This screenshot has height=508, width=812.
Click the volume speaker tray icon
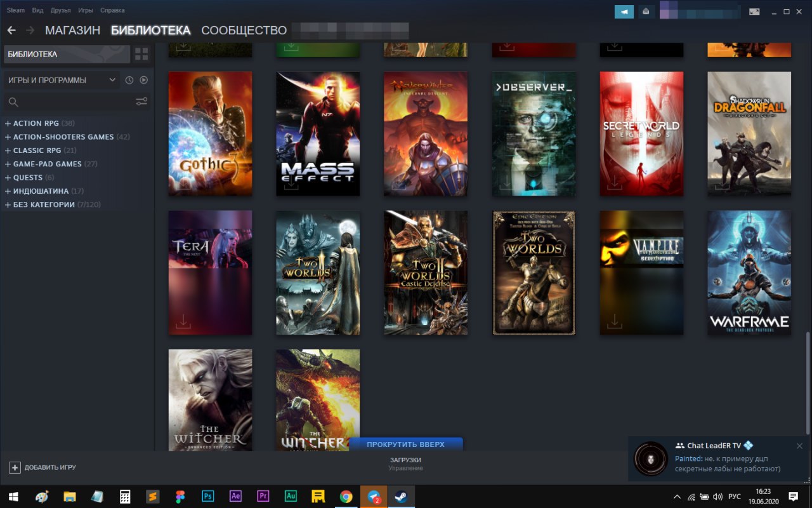pos(718,497)
